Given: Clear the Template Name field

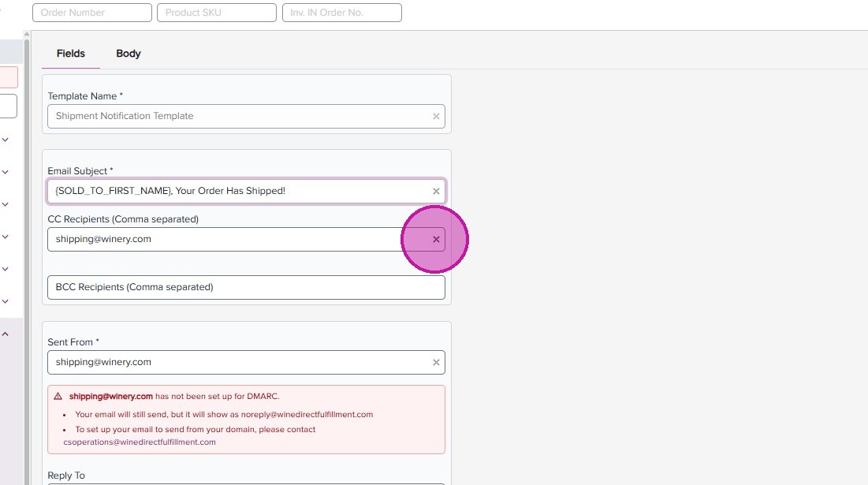Looking at the screenshot, I should [x=436, y=117].
